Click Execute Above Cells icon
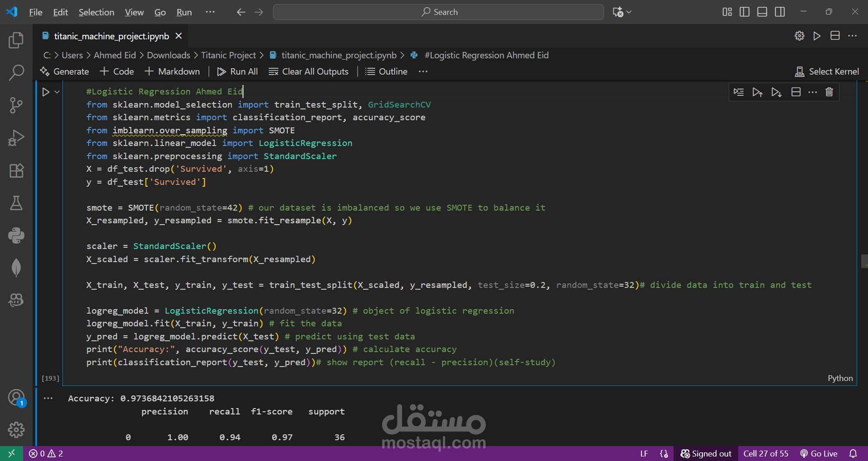Screen dimensions: 868x461 [x=757, y=92]
